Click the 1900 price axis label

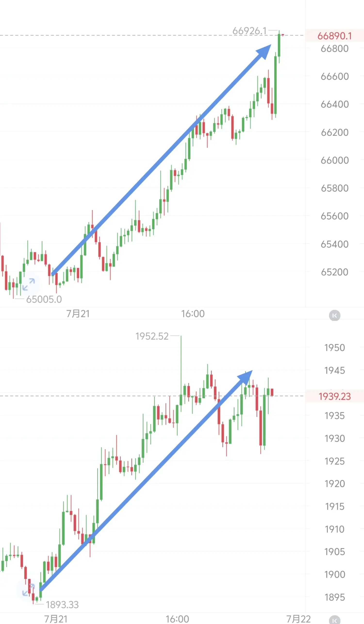tap(335, 574)
